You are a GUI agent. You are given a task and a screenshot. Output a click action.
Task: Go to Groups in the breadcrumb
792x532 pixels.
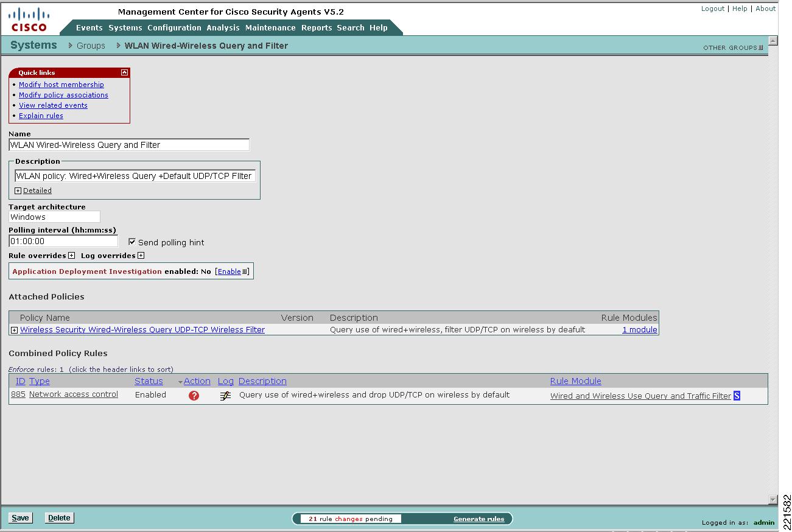(91, 46)
